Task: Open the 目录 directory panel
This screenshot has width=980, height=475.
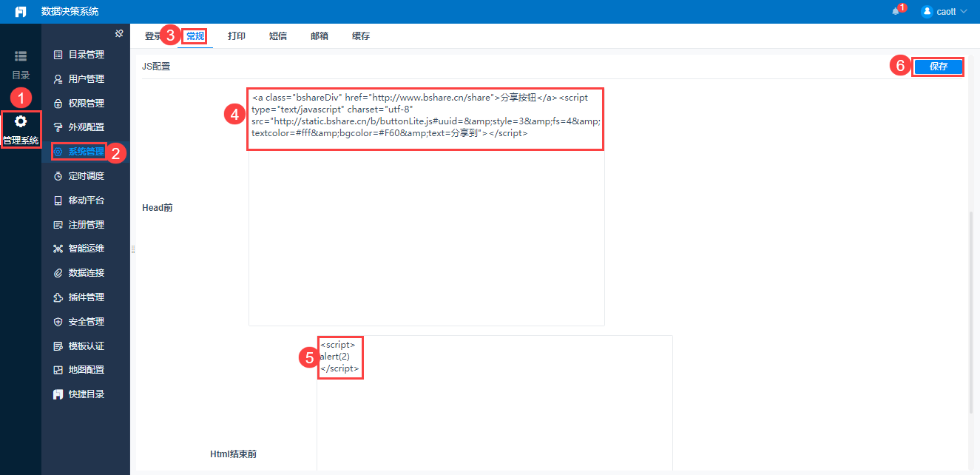Action: pos(21,64)
